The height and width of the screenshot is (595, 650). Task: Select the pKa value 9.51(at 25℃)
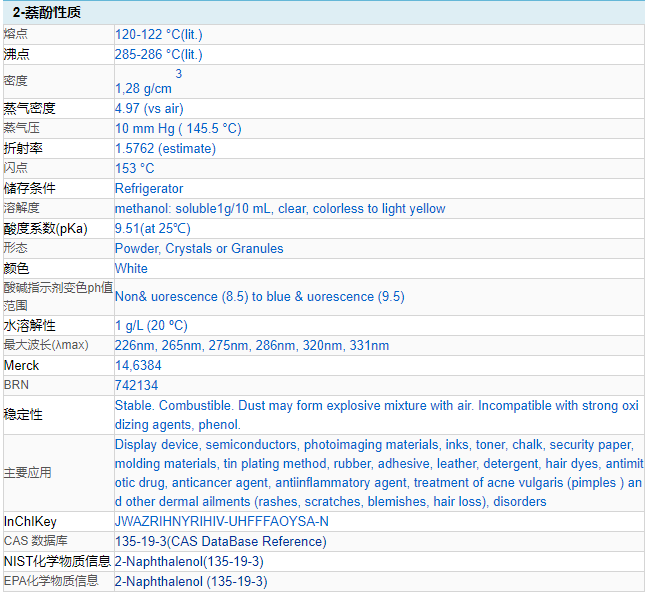click(x=152, y=228)
